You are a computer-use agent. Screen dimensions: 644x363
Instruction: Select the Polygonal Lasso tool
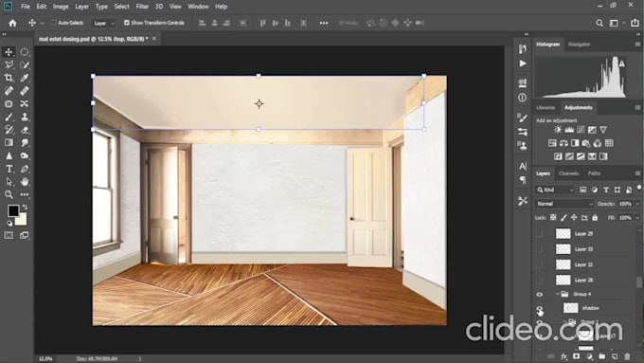9,65
